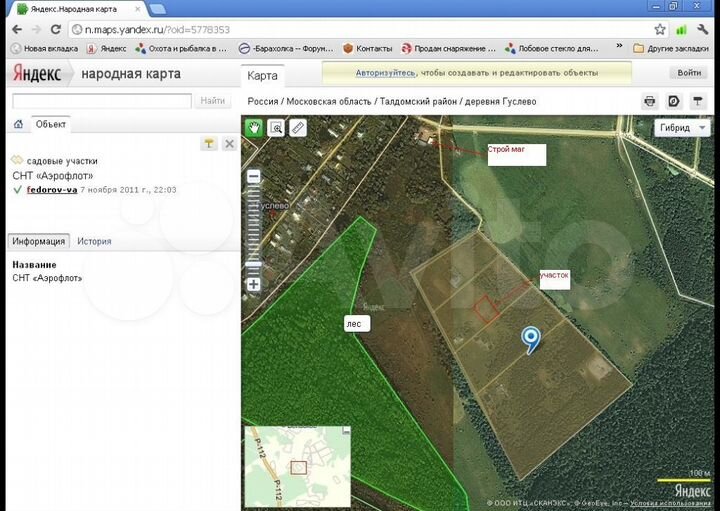This screenshot has height=511, width=720.
Task: Open the Лобовое стекло bookmark
Action: pyautogui.click(x=551, y=48)
